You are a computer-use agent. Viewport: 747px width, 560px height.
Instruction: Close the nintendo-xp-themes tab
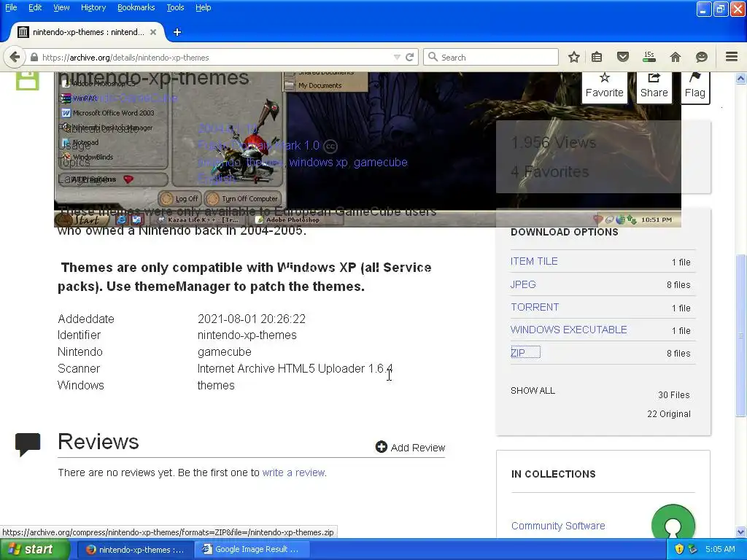pyautogui.click(x=153, y=32)
